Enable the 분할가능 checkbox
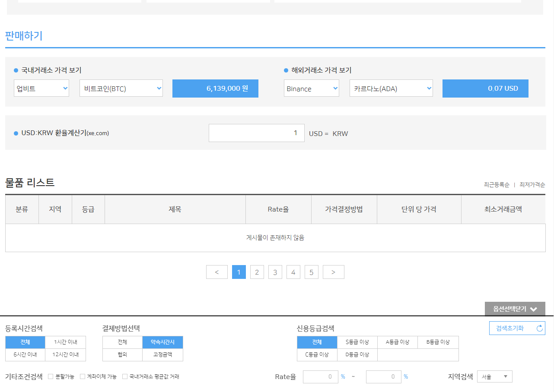554x392 pixels. (51, 376)
